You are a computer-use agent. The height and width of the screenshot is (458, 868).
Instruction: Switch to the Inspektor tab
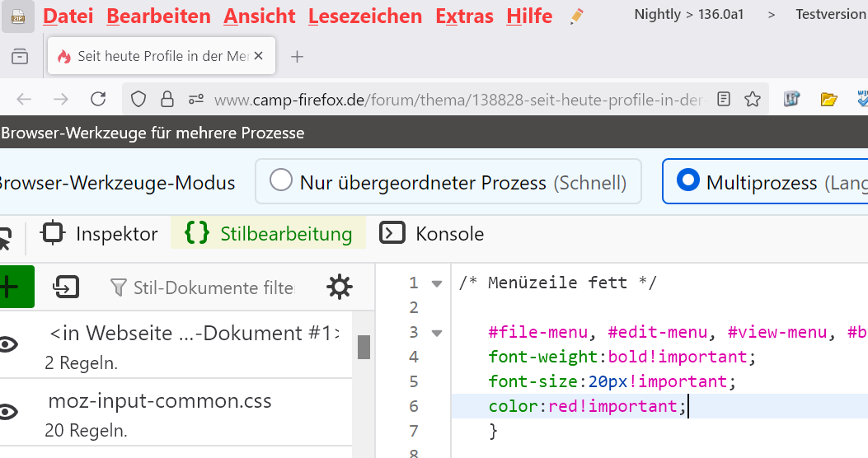(100, 233)
